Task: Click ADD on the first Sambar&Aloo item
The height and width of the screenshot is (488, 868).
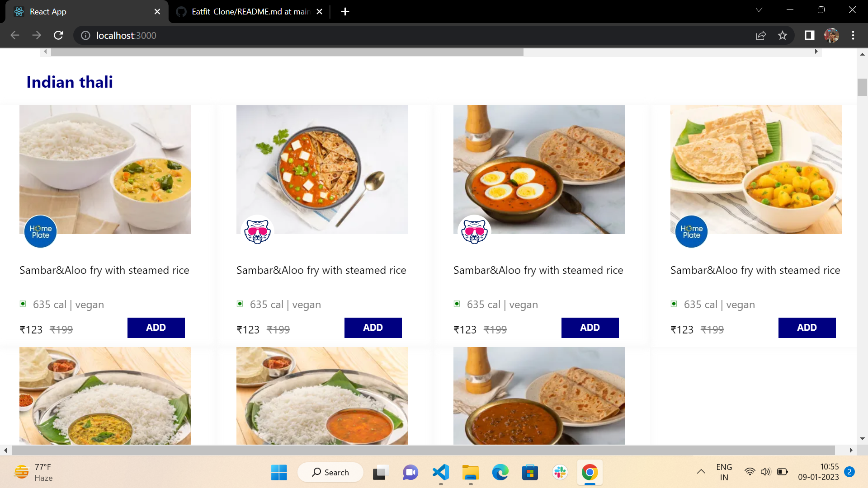Action: (156, 327)
